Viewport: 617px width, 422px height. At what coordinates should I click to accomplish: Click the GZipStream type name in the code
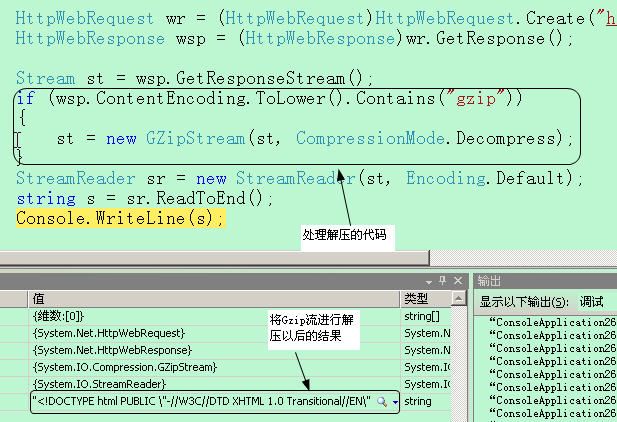[x=196, y=139]
